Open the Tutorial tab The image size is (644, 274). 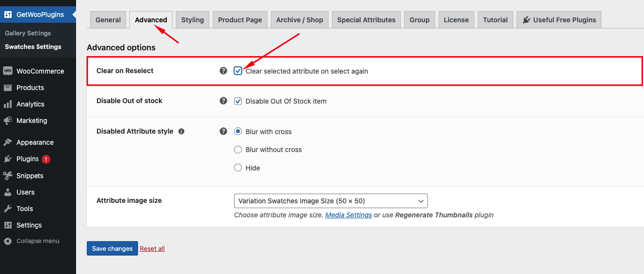495,20
